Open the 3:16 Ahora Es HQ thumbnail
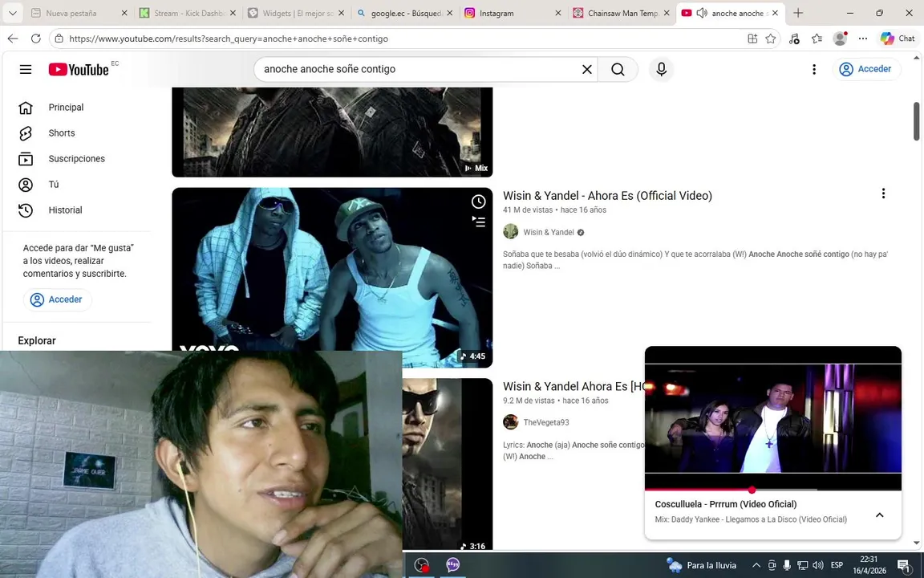 click(448, 464)
